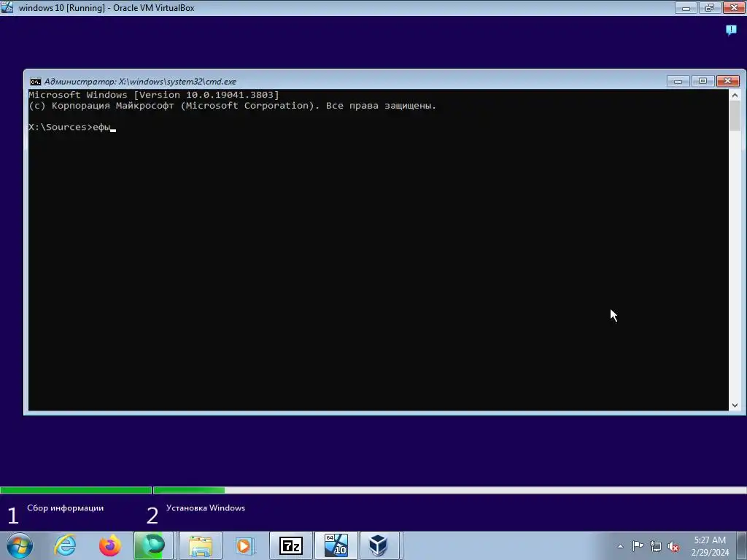
Task: Minimize the VirtualBox VM window
Action: (686, 7)
